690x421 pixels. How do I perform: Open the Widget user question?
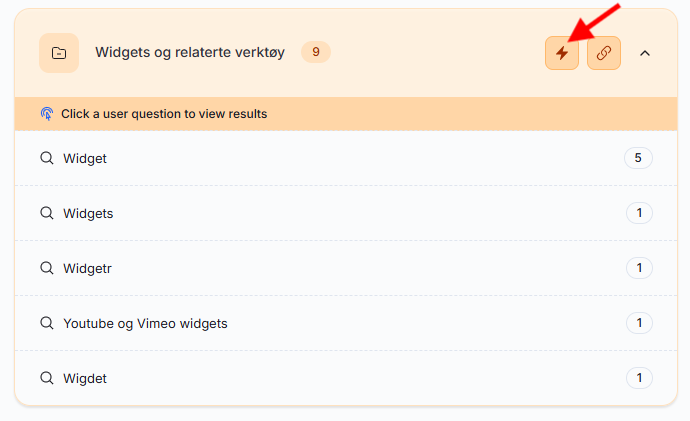click(85, 158)
